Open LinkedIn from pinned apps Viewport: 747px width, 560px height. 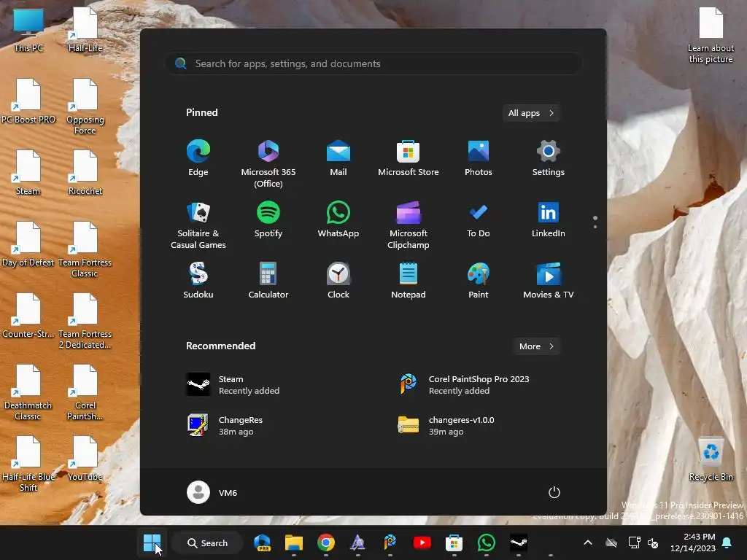point(549,219)
